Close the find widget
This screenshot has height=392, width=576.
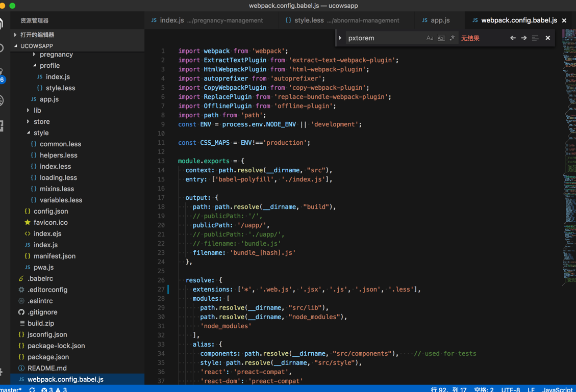point(548,38)
